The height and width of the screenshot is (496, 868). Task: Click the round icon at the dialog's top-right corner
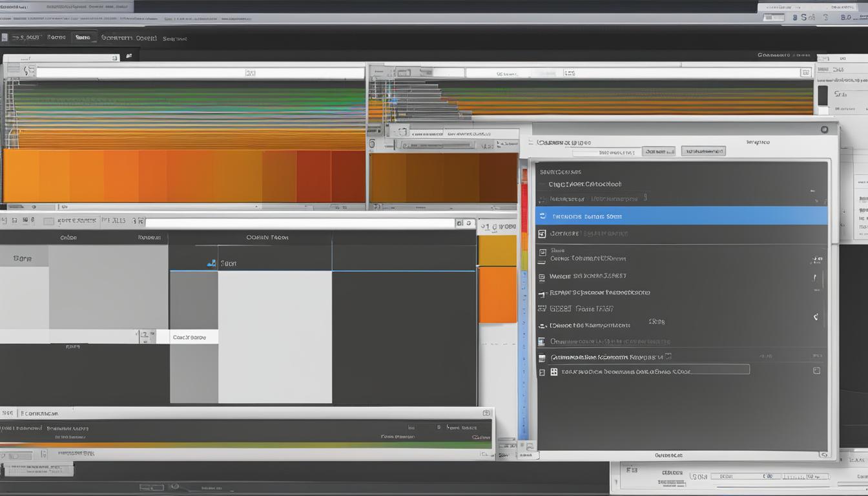(x=824, y=129)
